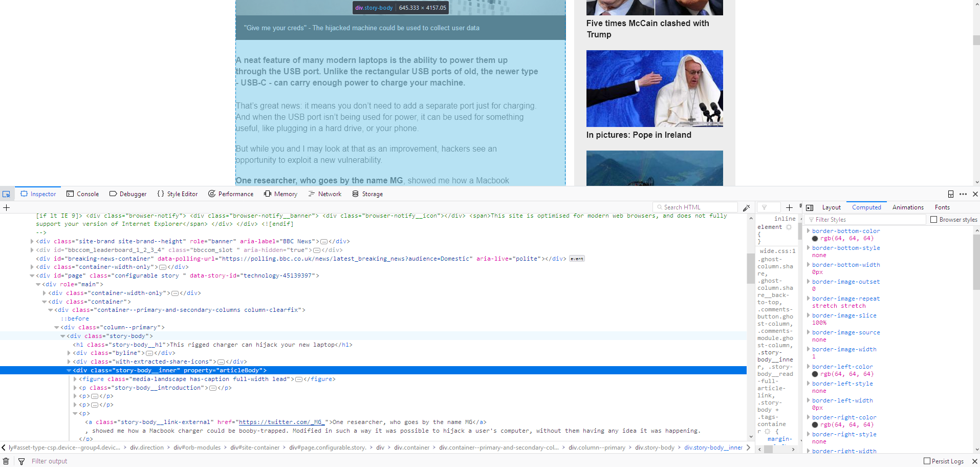980x467 pixels.
Task: Expand the byline div node
Action: [x=69, y=353]
